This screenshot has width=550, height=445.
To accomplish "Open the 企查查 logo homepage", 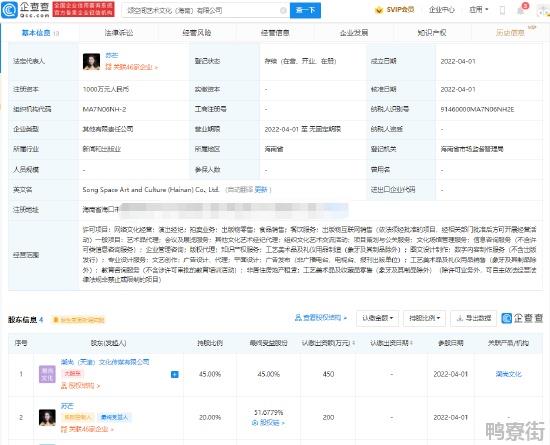I will tap(25, 10).
